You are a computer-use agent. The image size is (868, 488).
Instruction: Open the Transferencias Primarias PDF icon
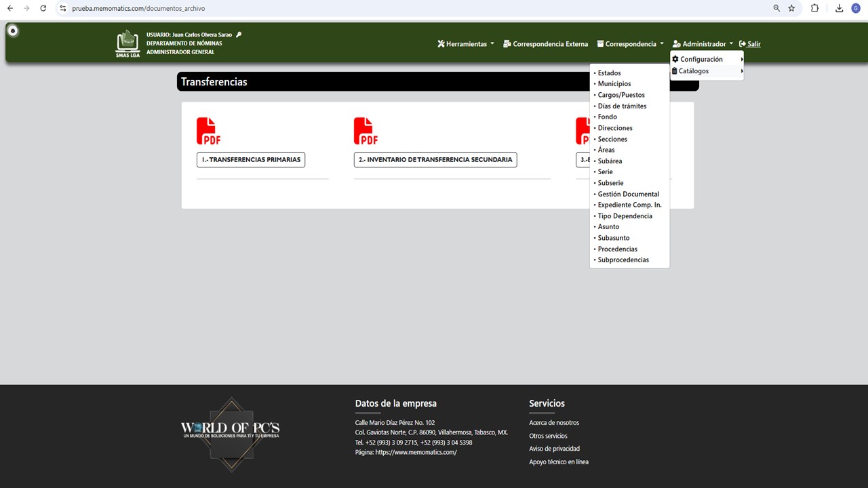click(x=208, y=131)
